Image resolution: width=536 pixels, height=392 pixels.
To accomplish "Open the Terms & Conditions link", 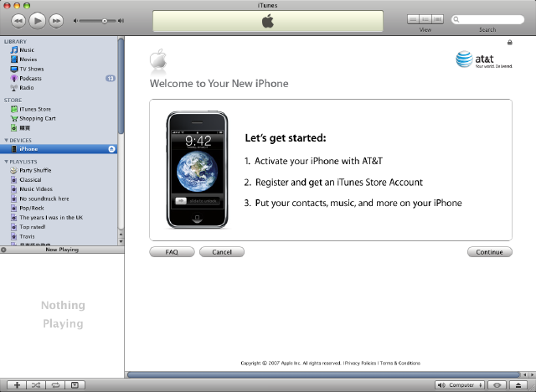I will (400, 363).
